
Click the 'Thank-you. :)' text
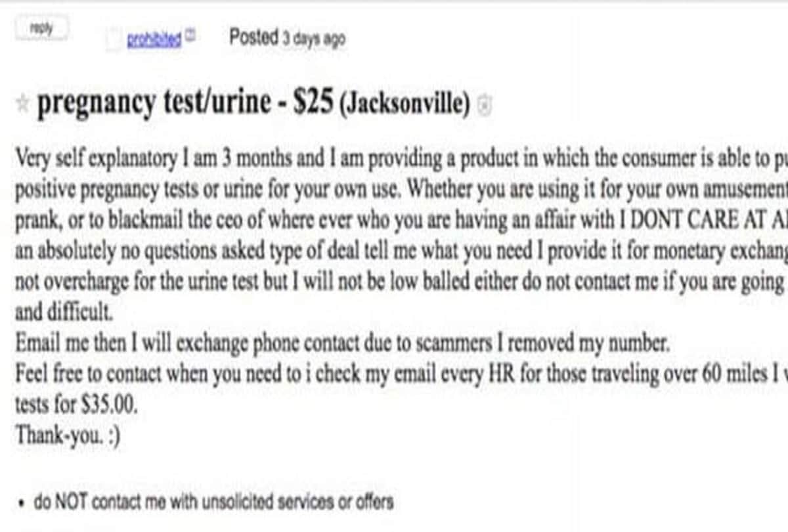pyautogui.click(x=68, y=435)
